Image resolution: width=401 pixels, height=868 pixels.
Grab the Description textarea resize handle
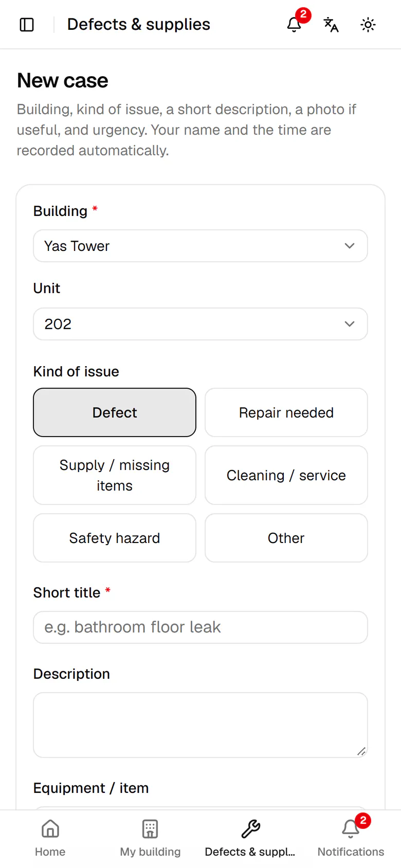361,751
